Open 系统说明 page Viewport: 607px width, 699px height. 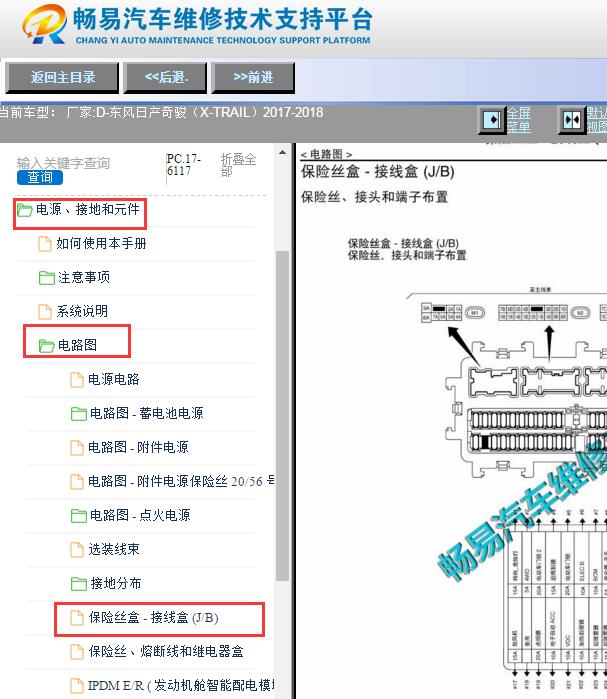pos(82,311)
